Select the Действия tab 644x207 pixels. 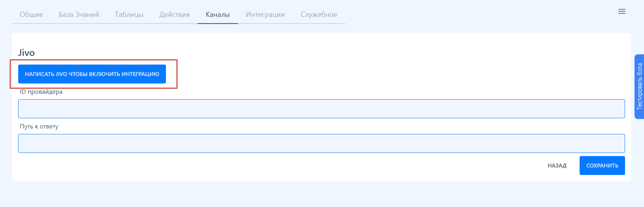(175, 15)
